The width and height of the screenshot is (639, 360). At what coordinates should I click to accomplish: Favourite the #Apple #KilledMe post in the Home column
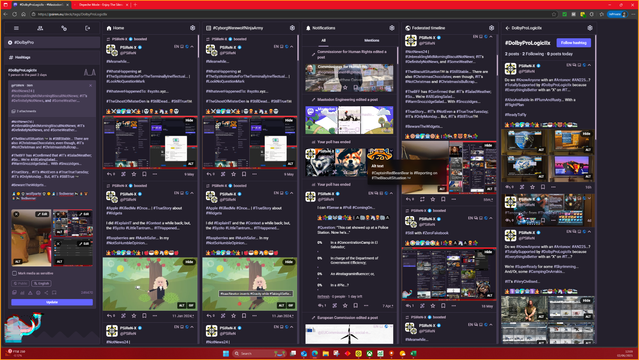134,316
